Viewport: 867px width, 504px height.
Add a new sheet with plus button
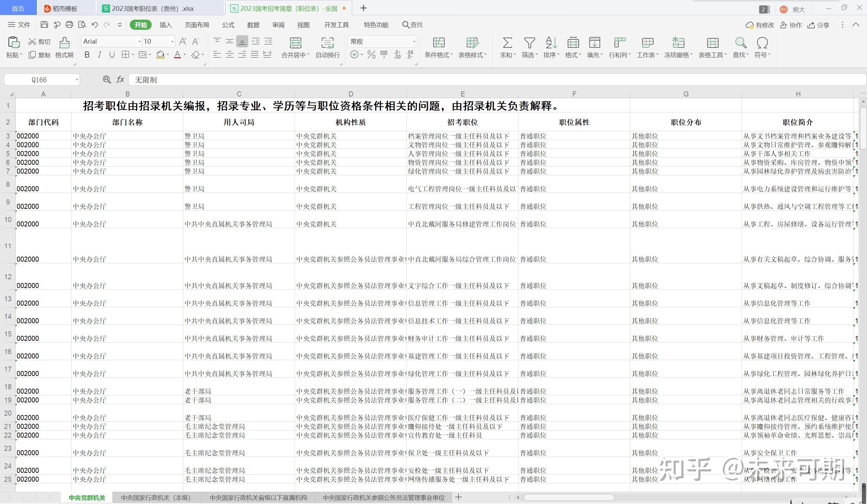pyautogui.click(x=458, y=497)
